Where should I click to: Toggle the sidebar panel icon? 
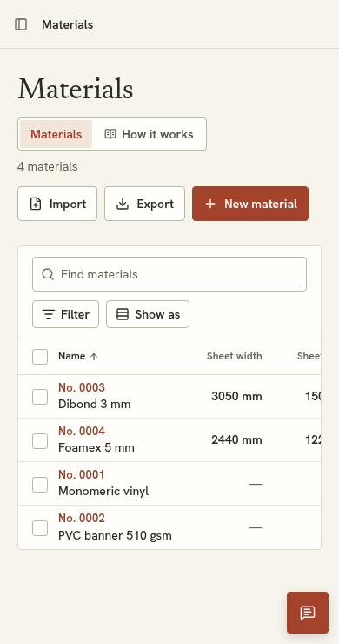coord(21,24)
